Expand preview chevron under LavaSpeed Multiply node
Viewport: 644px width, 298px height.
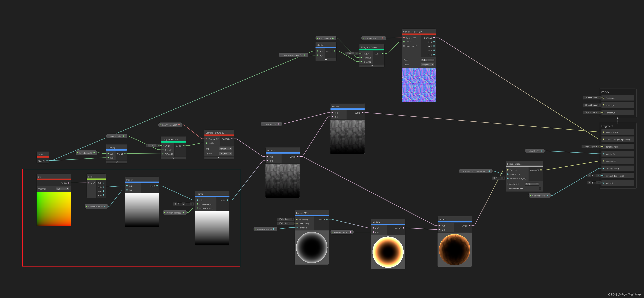coord(117,162)
